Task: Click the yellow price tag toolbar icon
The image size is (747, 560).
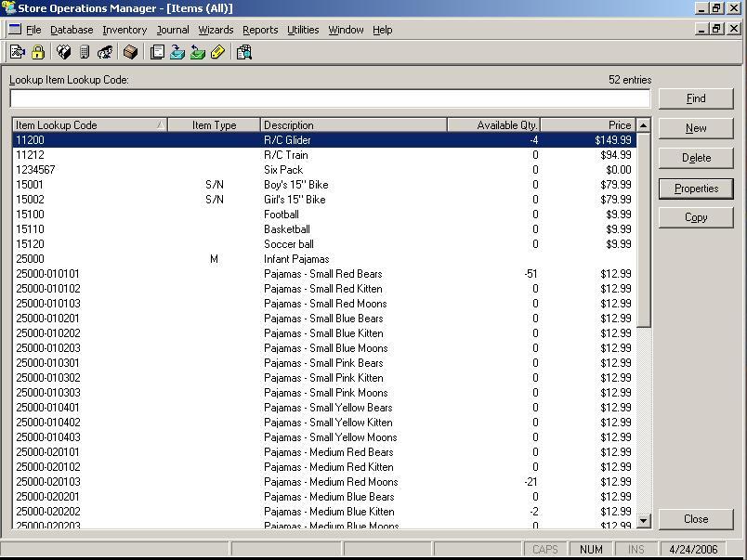Action: click(217, 53)
